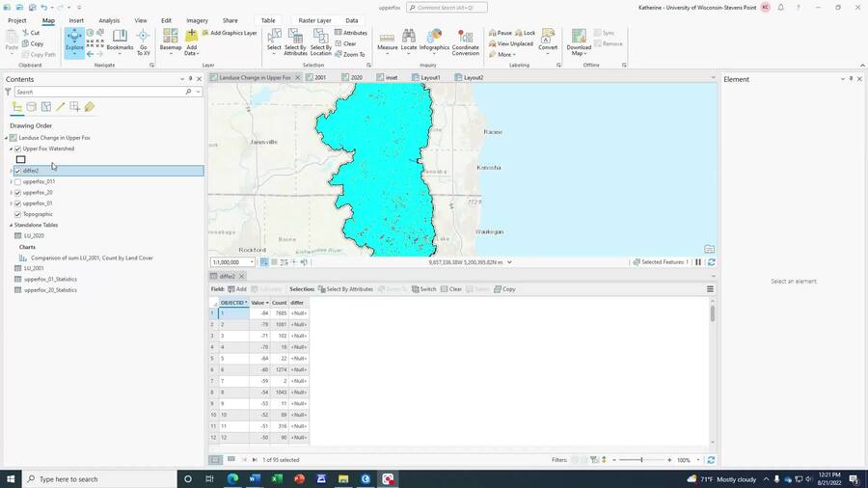Open Select By Attributes in ribbon
This screenshot has width=868, height=488.
(296, 42)
